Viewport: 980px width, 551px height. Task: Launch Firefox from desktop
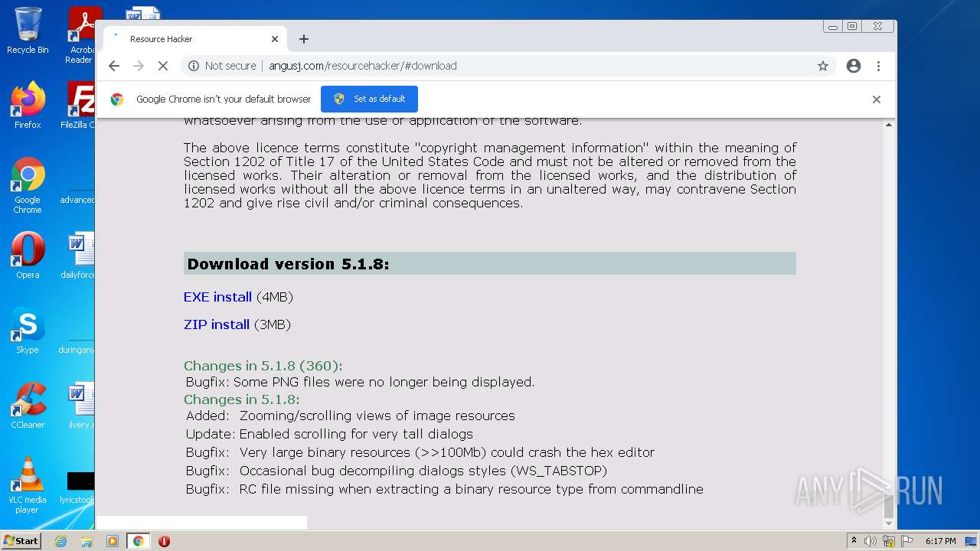(x=28, y=106)
